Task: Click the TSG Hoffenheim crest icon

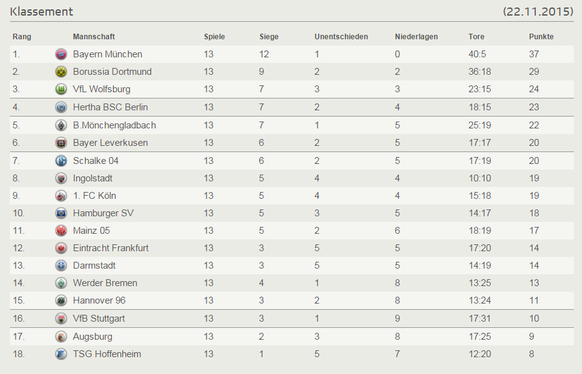Action: coord(61,354)
